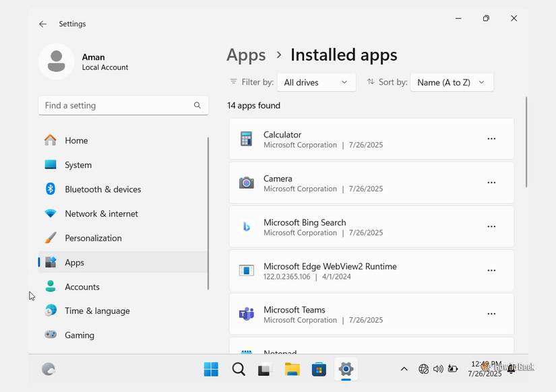The width and height of the screenshot is (556, 392).
Task: Click the taskbar Search icon
Action: [238, 369]
